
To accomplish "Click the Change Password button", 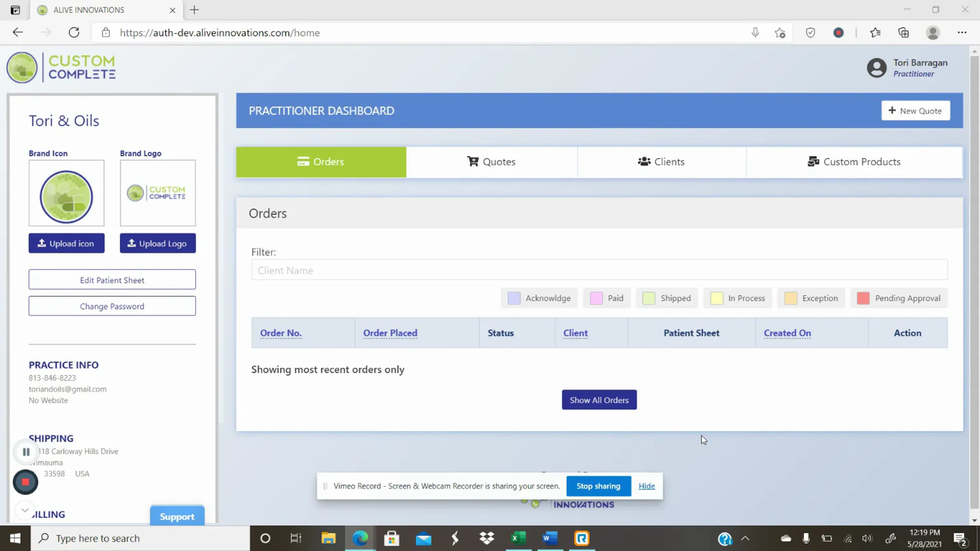I will click(x=112, y=306).
